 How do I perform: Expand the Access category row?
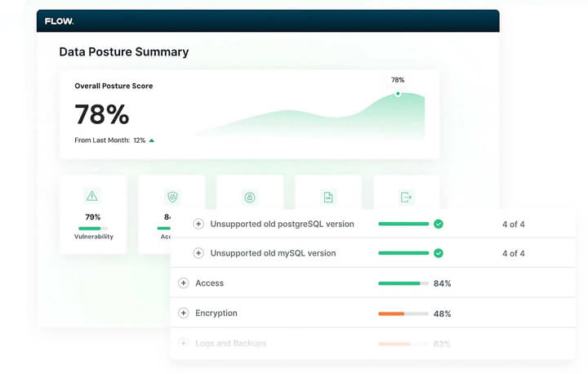pos(183,283)
